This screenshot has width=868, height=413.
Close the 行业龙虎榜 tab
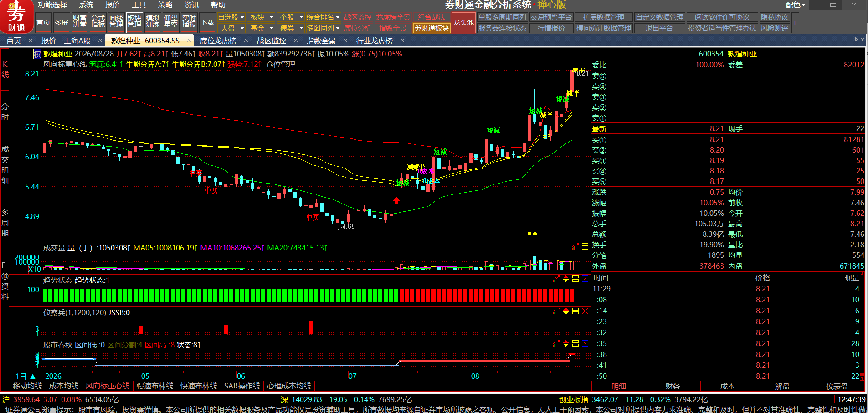(x=402, y=41)
